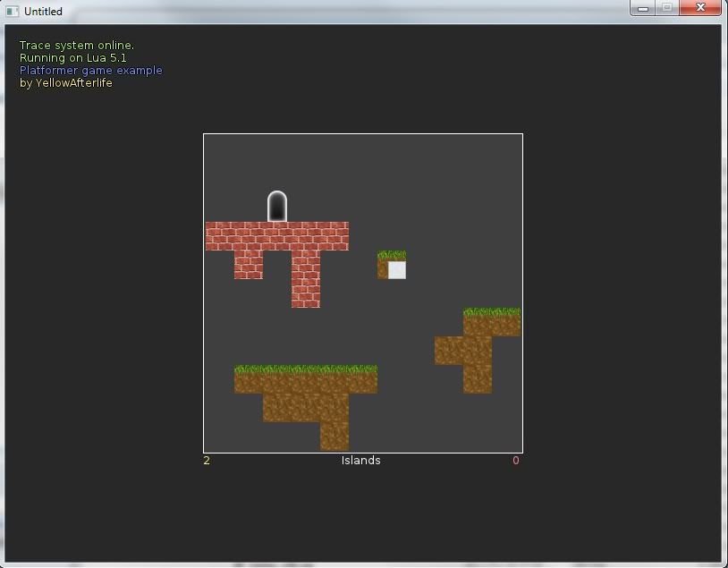Click the 'Trace system online.' text

[x=77, y=45]
